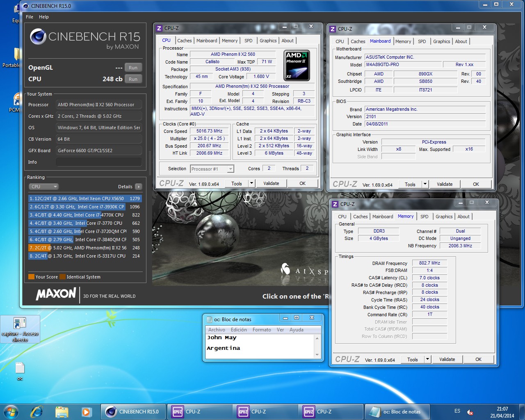Click the muted volume tray icon
Viewport: 525px width, 420px height.
tap(470, 412)
